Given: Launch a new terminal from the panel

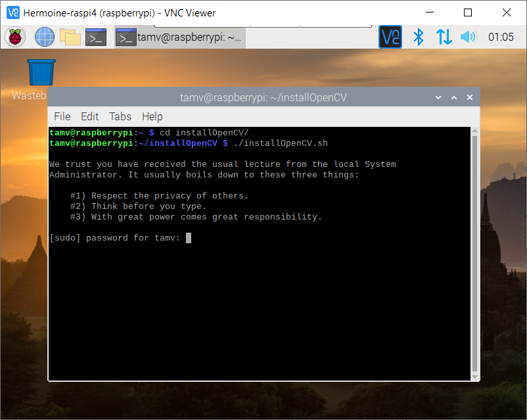Looking at the screenshot, I should tap(96, 37).
